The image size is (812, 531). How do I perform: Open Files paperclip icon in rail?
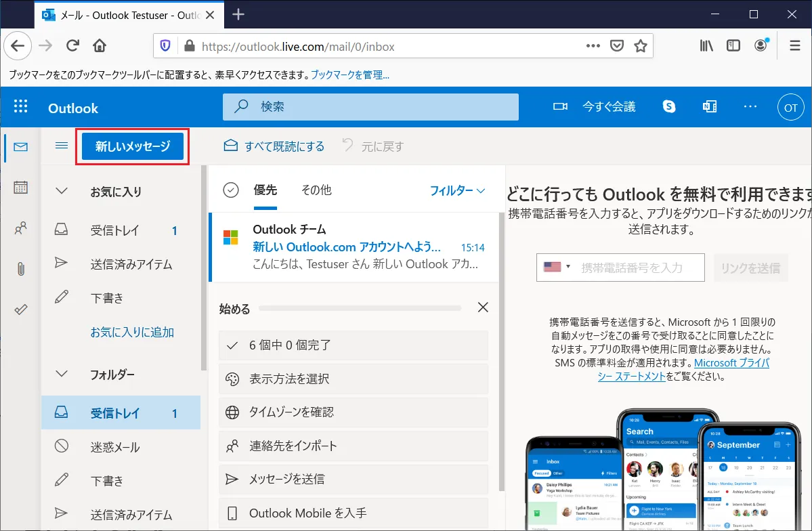[x=21, y=268]
